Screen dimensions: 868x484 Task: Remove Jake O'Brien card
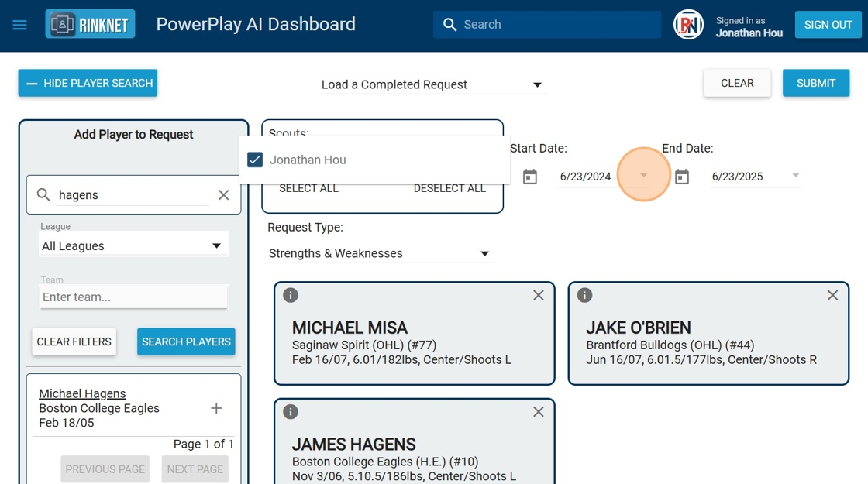click(x=832, y=295)
